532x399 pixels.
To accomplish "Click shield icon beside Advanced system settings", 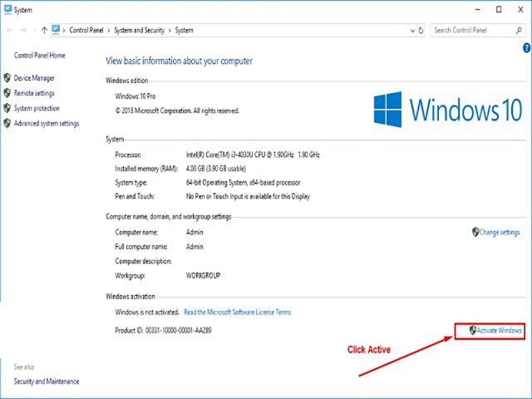I will (x=7, y=123).
